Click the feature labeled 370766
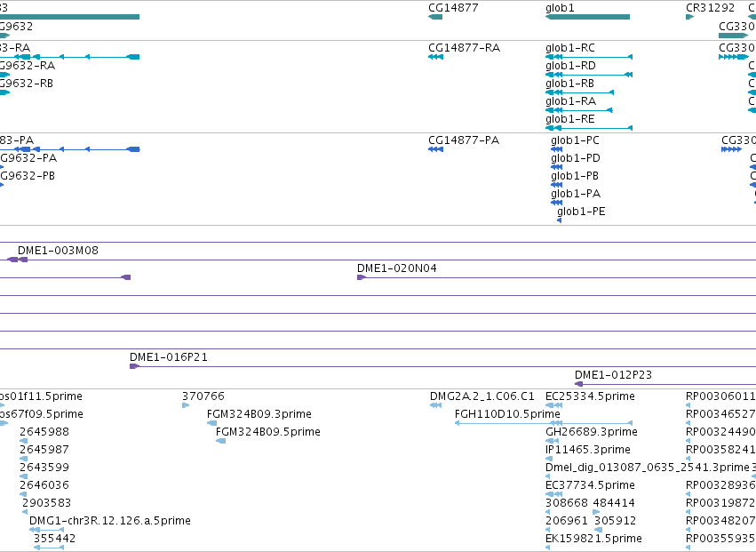 tap(203, 396)
